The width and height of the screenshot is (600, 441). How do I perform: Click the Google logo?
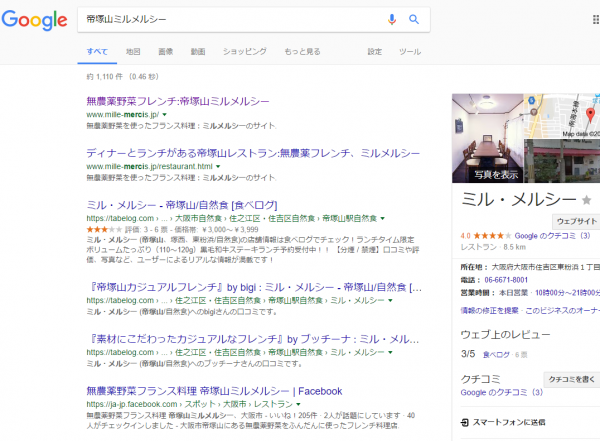(x=34, y=20)
